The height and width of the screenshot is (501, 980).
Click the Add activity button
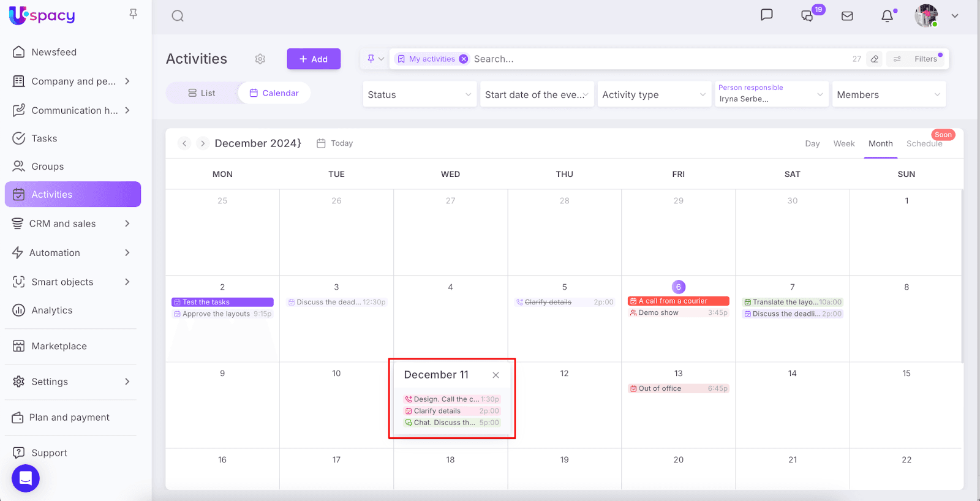click(x=314, y=59)
